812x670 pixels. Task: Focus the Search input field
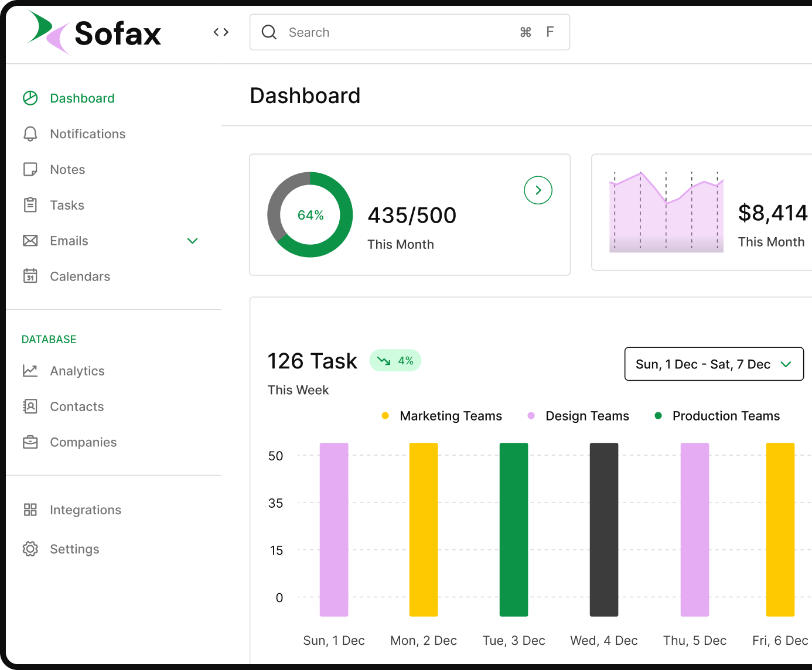[x=398, y=32]
